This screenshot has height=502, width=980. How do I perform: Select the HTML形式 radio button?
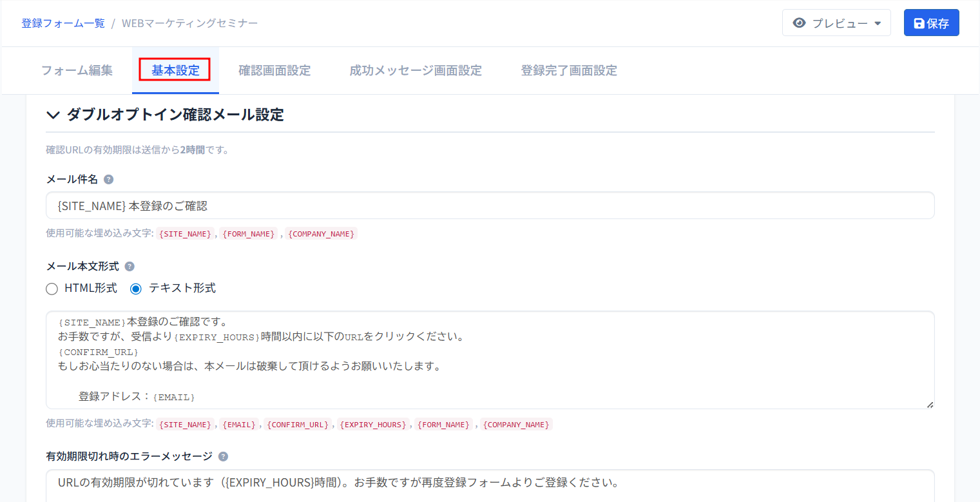tap(52, 289)
